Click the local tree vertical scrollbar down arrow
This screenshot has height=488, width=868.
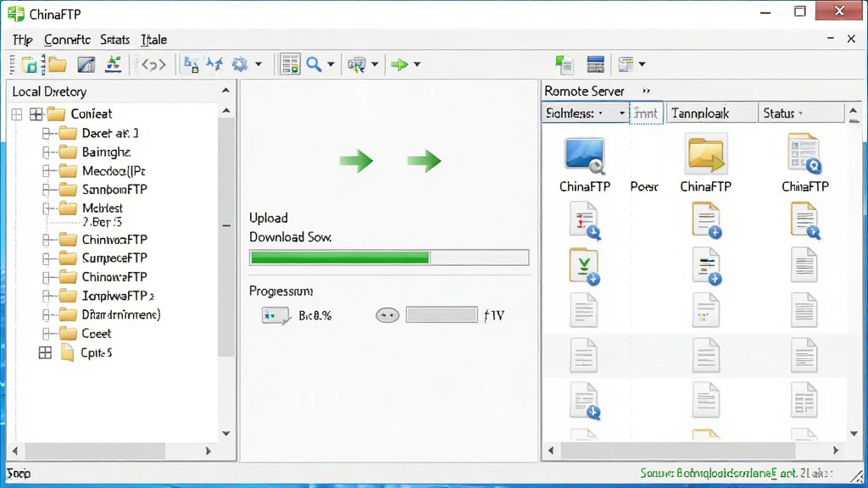225,434
